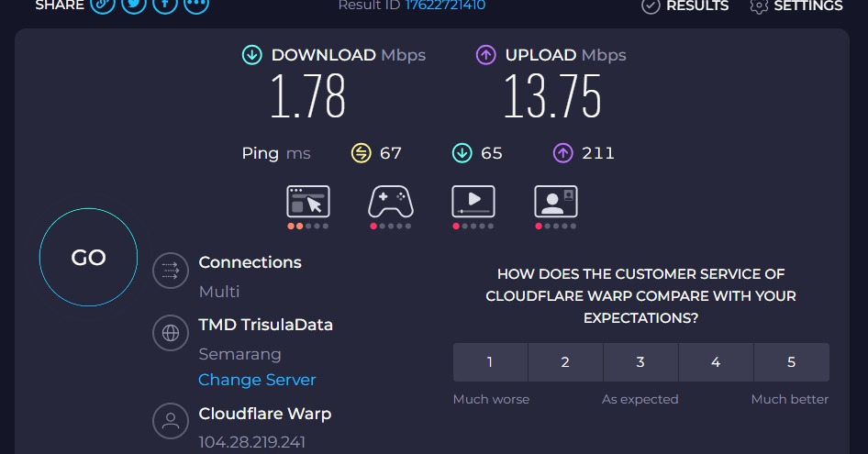Click the Settings gear icon

[x=759, y=6]
